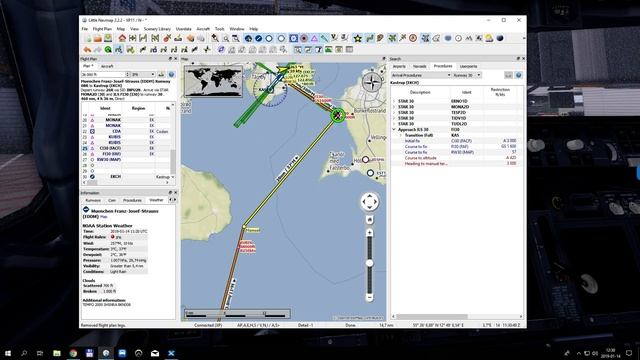Select the CI30 (IAF) flight plan row
640x360 pixels.
point(127,148)
